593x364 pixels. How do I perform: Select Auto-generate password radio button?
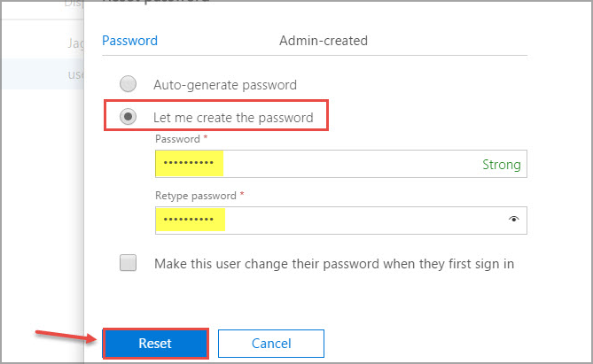point(128,84)
